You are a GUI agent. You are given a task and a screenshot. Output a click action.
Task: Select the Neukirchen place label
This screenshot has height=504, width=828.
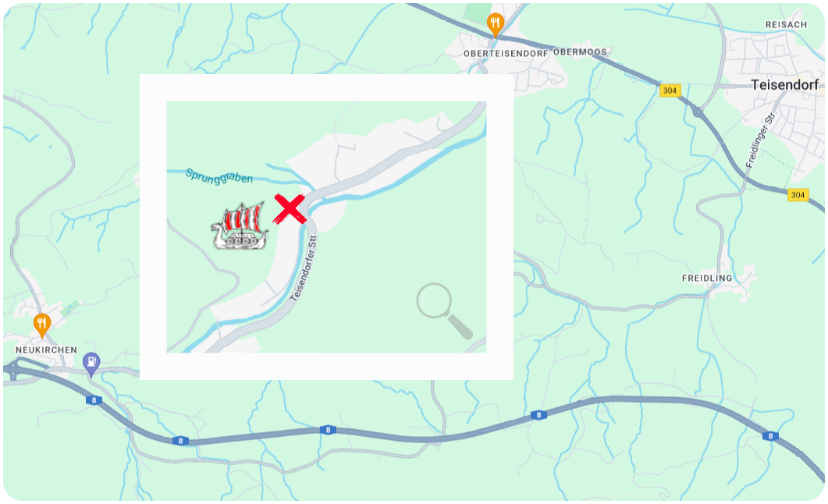pyautogui.click(x=47, y=350)
